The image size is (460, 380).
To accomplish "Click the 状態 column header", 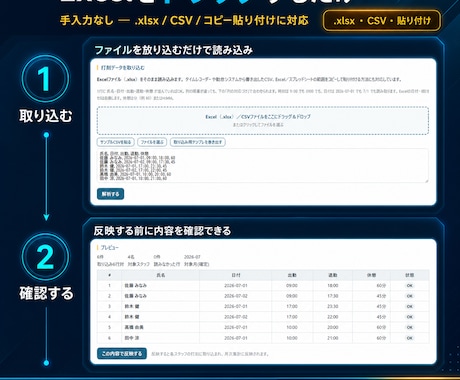I will 410,275.
